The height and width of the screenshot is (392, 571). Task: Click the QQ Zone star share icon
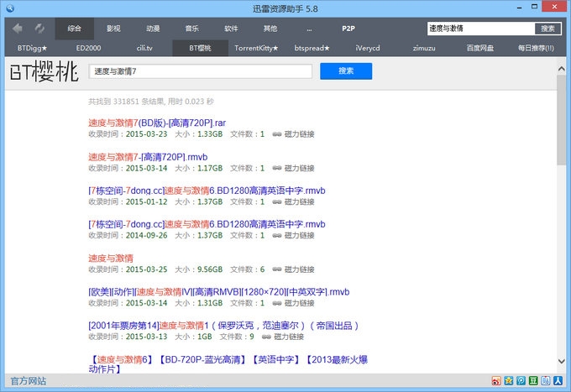coord(509,381)
